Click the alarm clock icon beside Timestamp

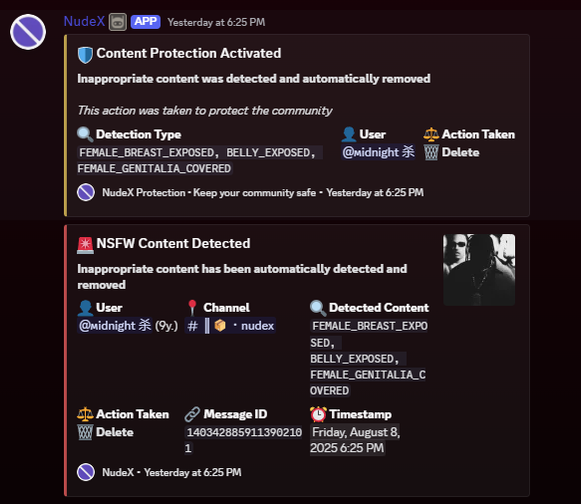tap(318, 414)
